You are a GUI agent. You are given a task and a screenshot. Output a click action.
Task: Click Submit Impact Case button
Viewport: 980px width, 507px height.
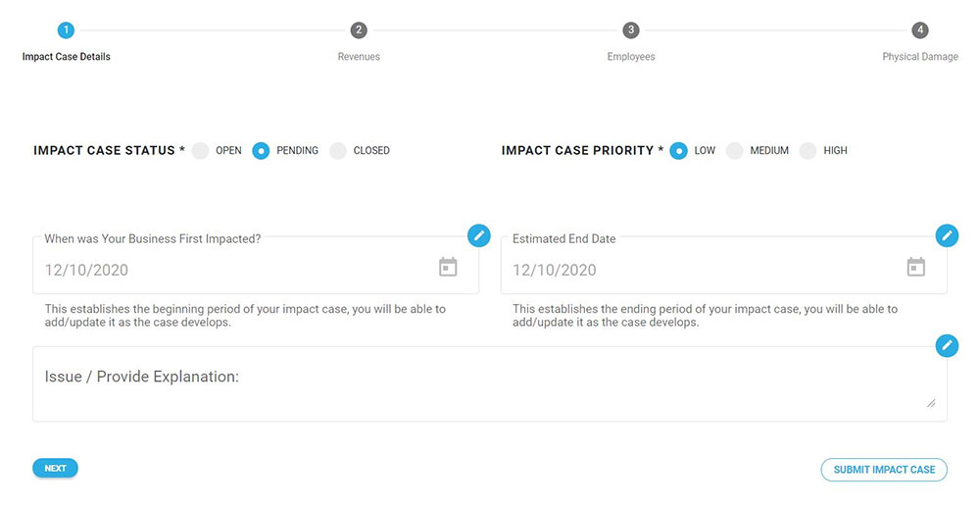pyautogui.click(x=884, y=470)
